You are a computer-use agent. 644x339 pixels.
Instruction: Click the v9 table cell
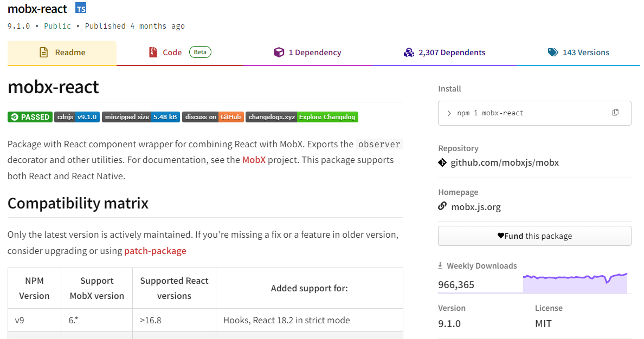pos(35,320)
